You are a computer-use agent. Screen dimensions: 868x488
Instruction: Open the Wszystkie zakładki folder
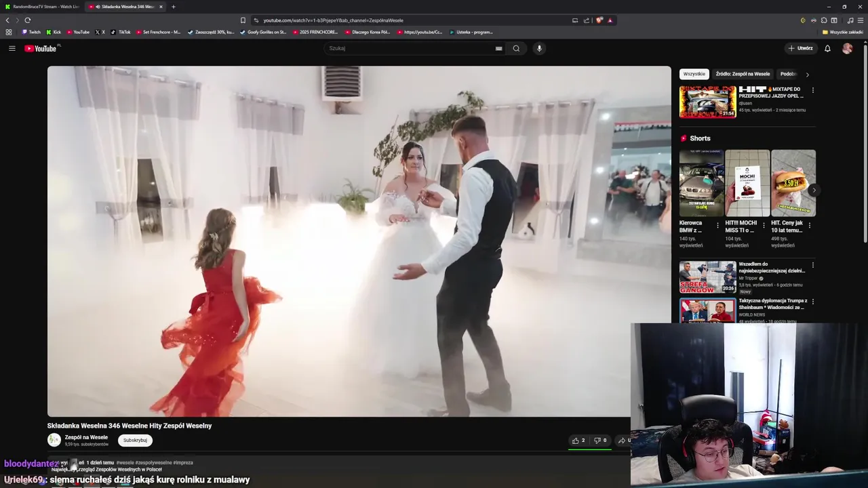coord(843,32)
